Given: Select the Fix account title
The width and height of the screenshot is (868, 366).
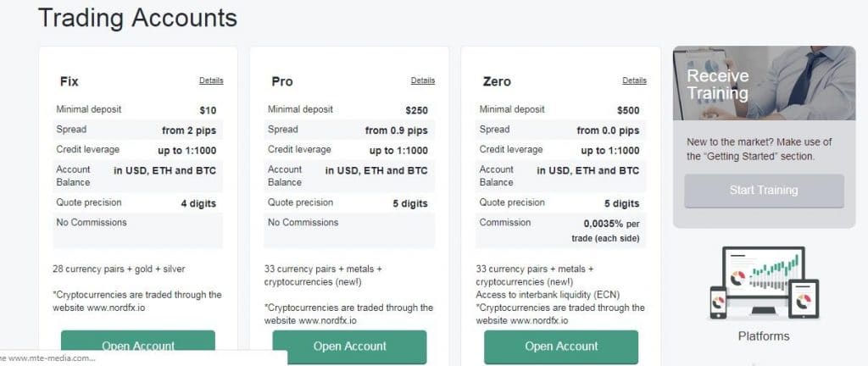Looking at the screenshot, I should click(x=70, y=82).
